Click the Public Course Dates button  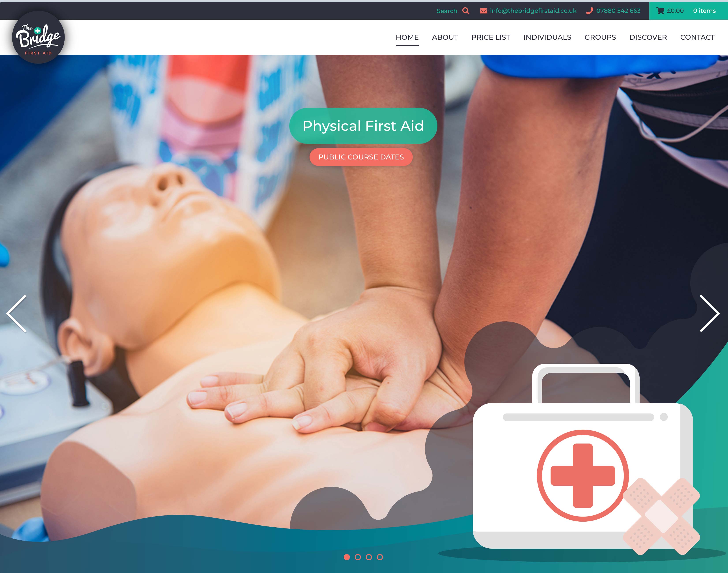[x=361, y=157]
